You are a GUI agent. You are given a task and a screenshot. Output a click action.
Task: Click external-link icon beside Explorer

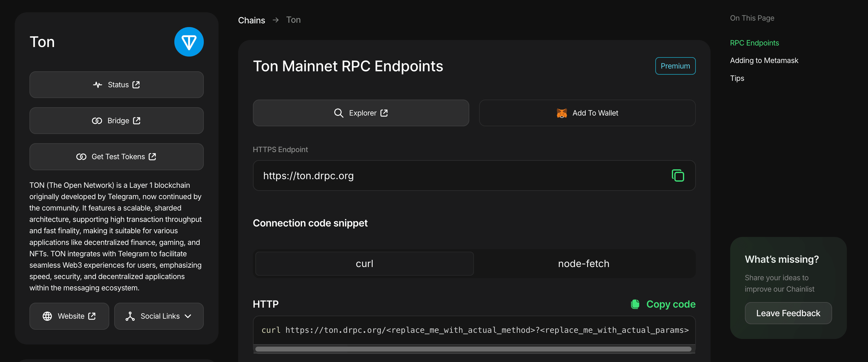[384, 113]
